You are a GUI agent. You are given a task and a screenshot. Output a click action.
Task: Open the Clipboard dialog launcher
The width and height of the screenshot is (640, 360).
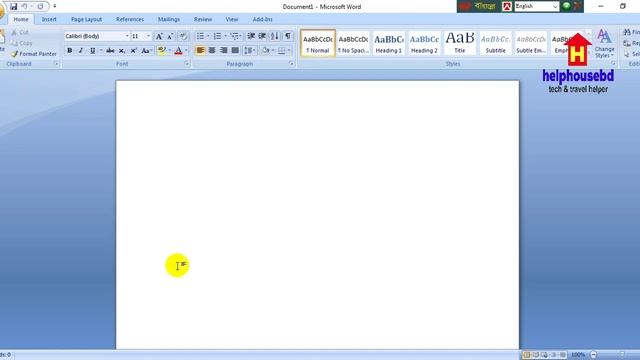pyautogui.click(x=56, y=64)
